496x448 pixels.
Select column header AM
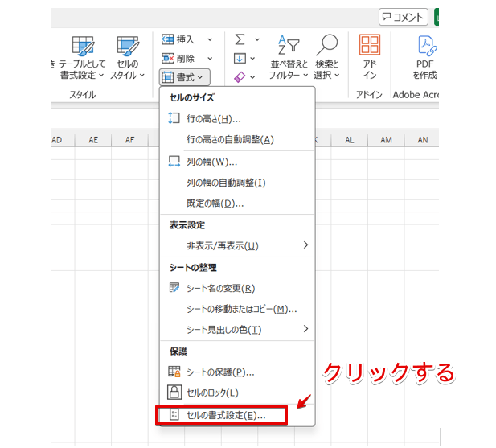386,140
